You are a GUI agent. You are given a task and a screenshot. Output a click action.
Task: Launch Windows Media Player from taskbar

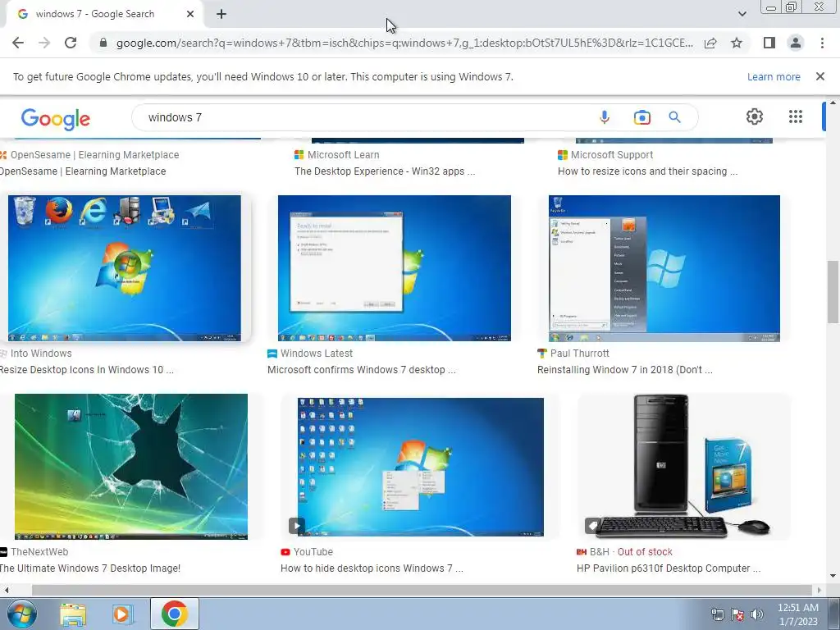(122, 614)
